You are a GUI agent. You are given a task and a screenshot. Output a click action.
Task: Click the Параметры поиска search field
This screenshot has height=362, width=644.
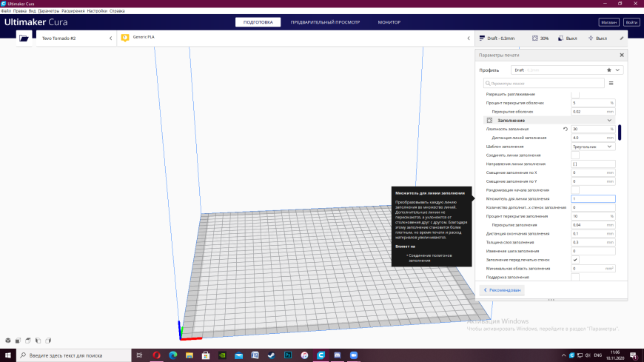tap(544, 84)
